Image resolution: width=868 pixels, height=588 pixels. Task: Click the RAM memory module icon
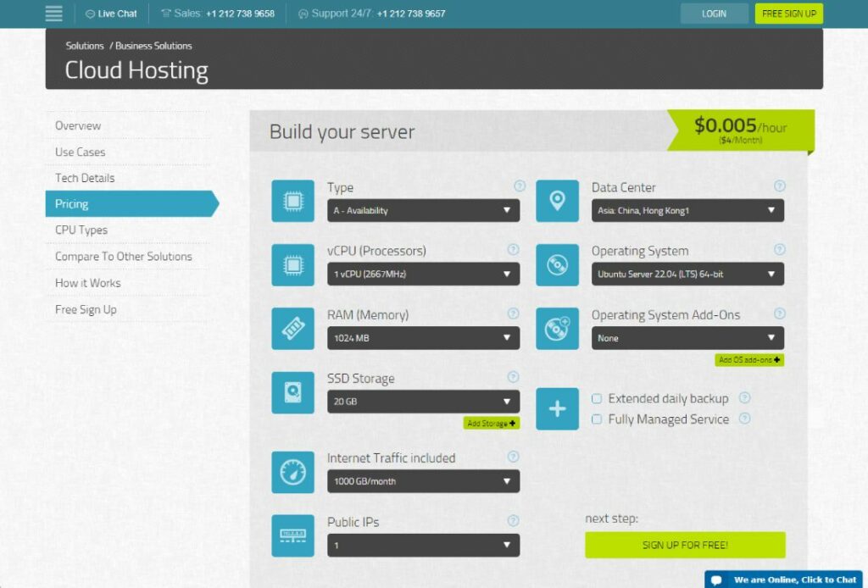tap(292, 329)
